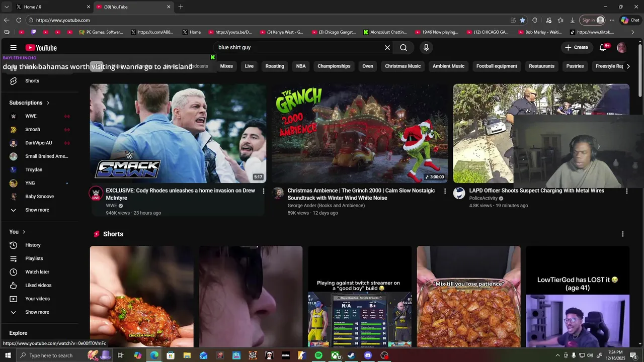Screen dimensions: 644x362
Task: Open the LowTierGod has LOST it Short
Action: click(x=578, y=297)
